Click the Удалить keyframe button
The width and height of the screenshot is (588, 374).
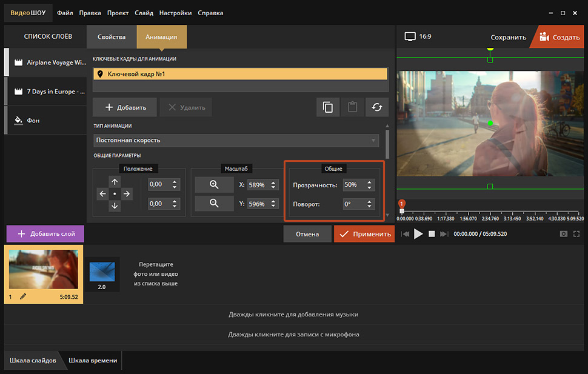(186, 107)
